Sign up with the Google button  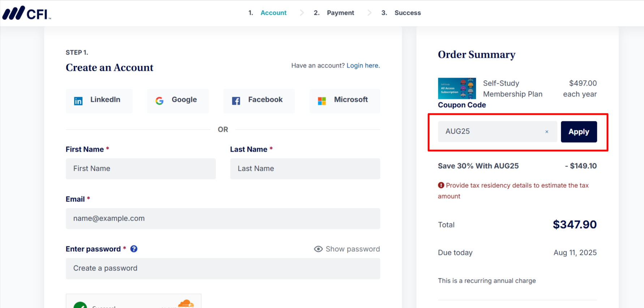pos(177,100)
